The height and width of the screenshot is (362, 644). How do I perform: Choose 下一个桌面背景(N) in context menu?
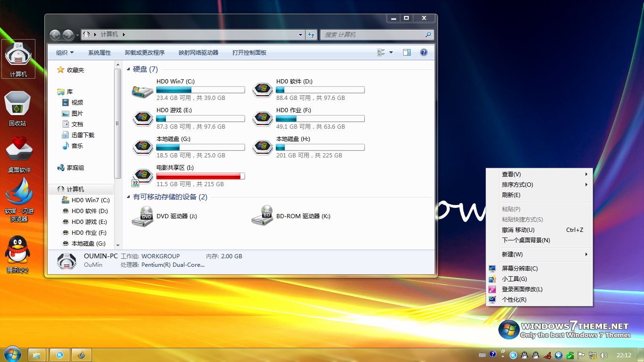[539, 240]
